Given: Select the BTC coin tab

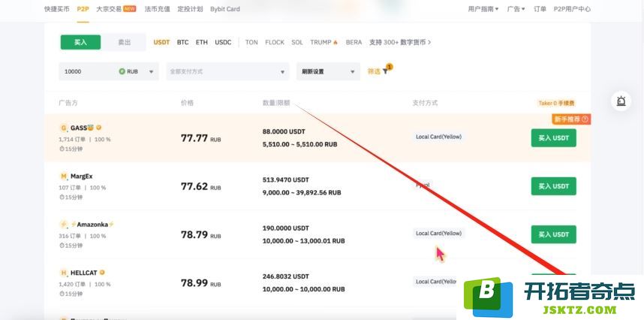Looking at the screenshot, I should point(183,42).
